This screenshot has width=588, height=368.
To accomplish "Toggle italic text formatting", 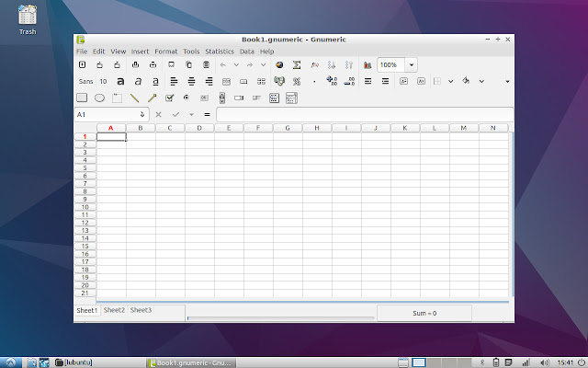I will (138, 81).
